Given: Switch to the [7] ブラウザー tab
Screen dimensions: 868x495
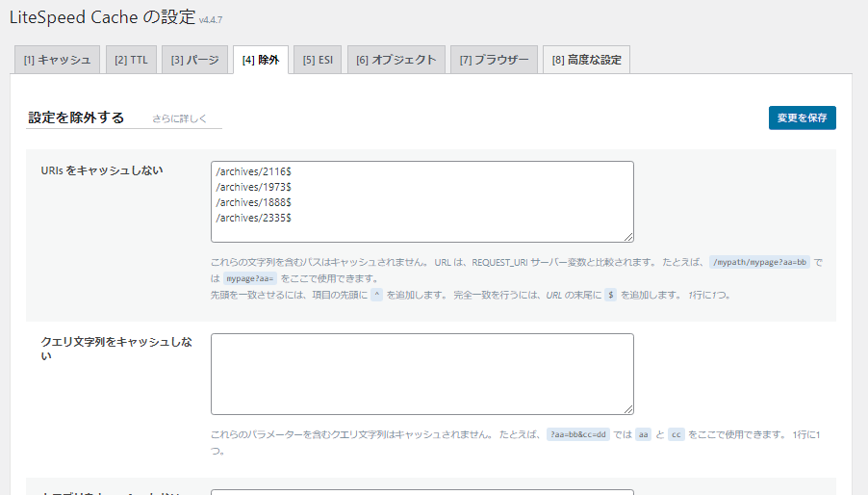Looking at the screenshot, I should click(x=494, y=60).
